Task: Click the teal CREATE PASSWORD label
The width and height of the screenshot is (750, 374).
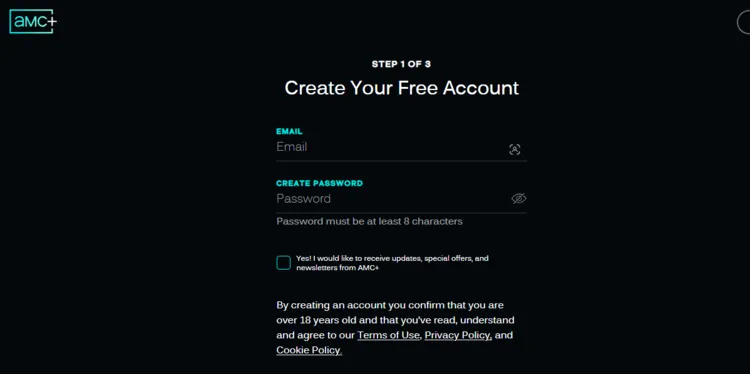Action: click(x=319, y=183)
